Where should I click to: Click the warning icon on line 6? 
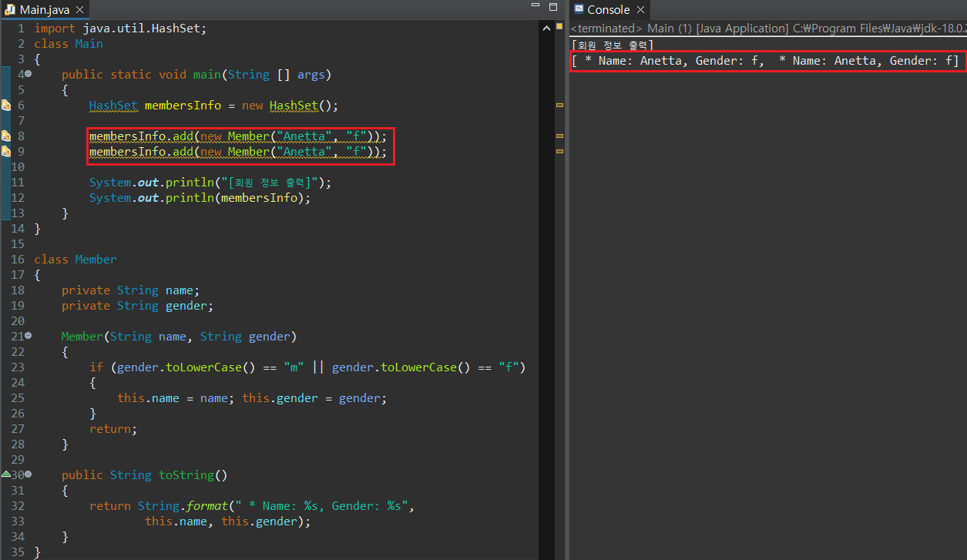[x=6, y=106]
